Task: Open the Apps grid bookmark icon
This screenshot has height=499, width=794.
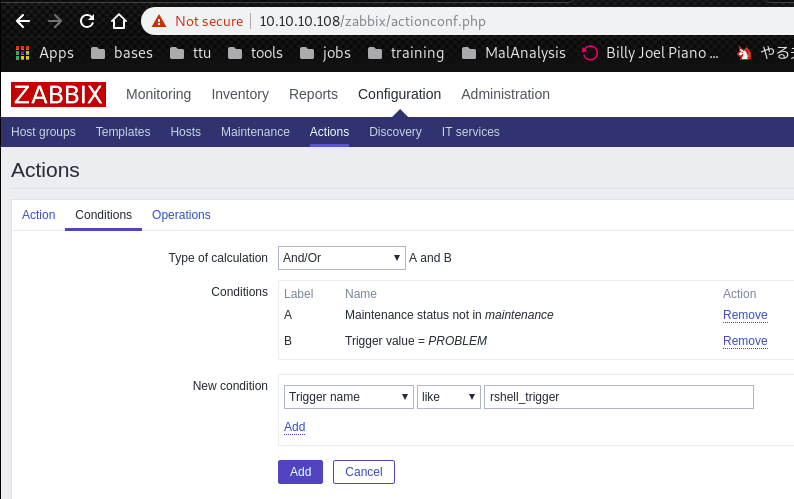Action: tap(22, 53)
